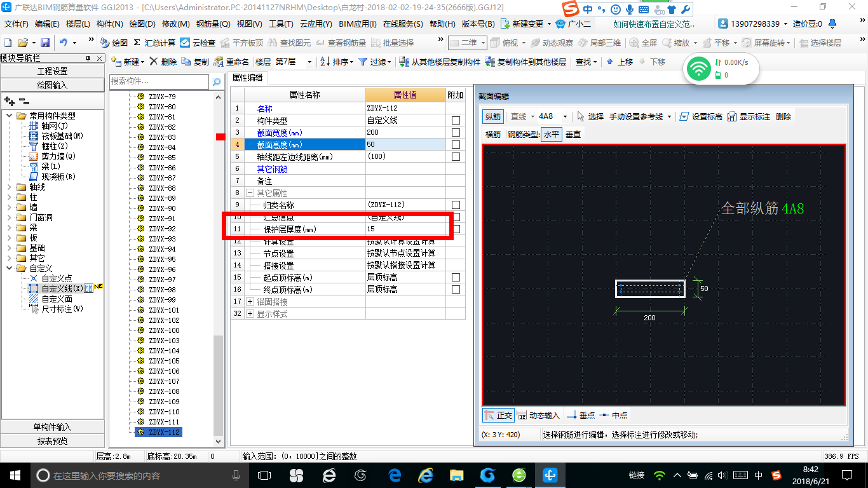This screenshot has height=488, width=868.
Task: Switch to 属性编辑 tab
Action: [248, 78]
